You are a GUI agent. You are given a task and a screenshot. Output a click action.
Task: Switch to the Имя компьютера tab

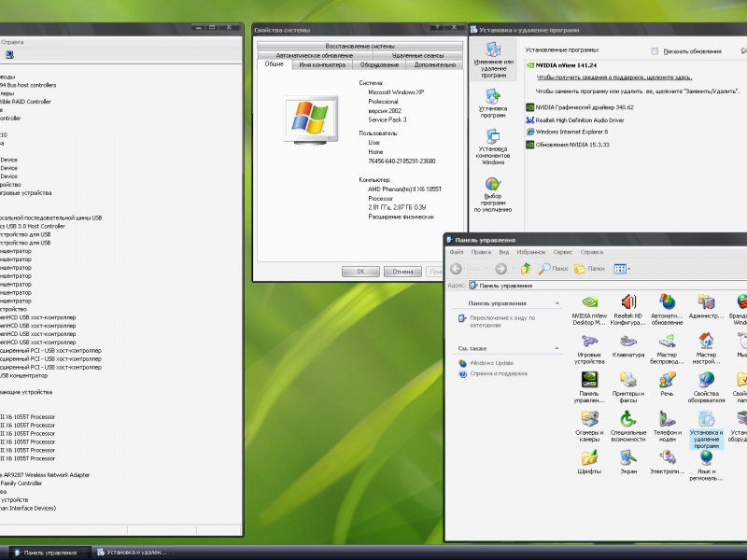[322, 64]
